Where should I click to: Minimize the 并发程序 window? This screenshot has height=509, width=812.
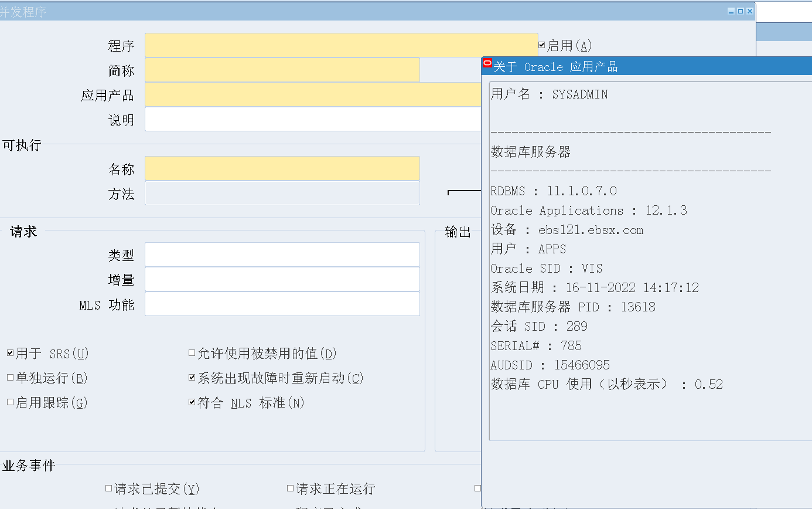[x=731, y=11]
